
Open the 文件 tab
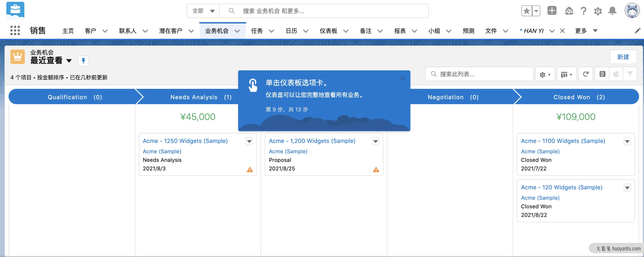point(491,31)
